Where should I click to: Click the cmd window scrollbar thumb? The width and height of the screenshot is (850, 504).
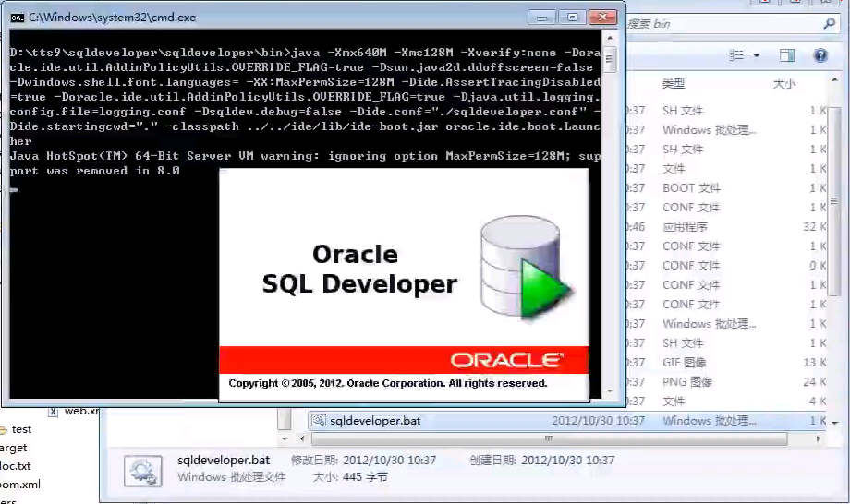(609, 59)
